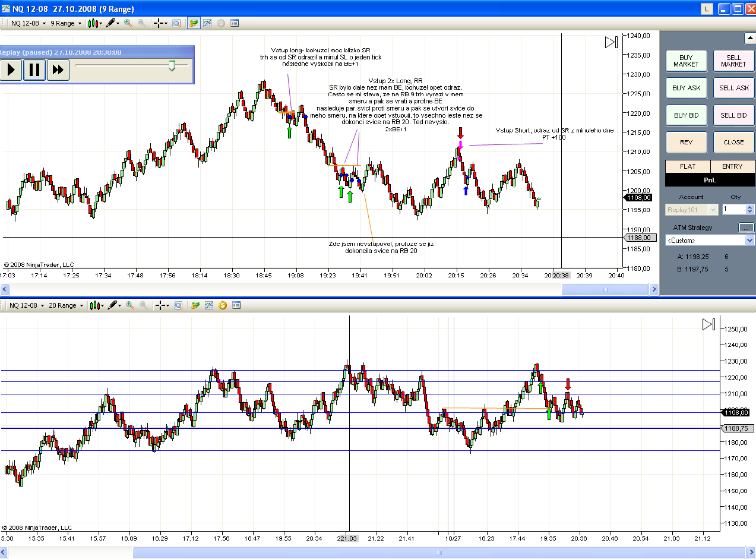Click zoom in on the top 9 Range chart toolbar
This screenshot has width=756, height=559.
pyautogui.click(x=129, y=23)
